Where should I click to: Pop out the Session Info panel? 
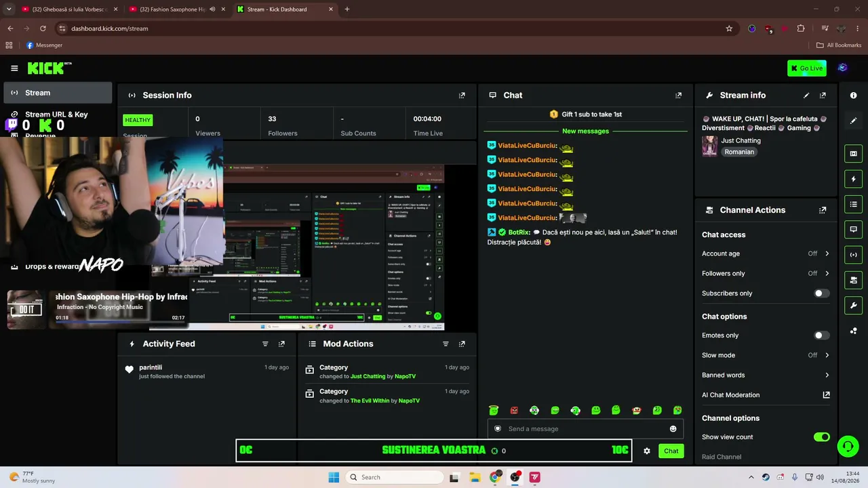point(462,96)
